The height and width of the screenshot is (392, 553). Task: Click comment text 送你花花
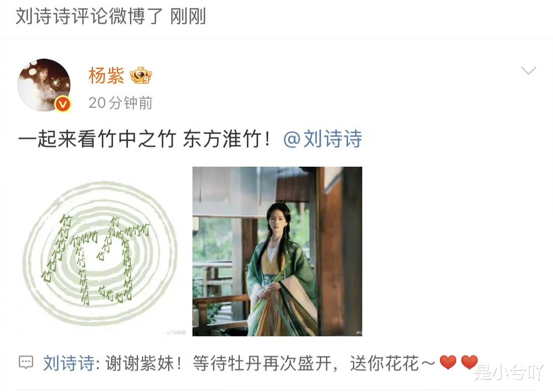coord(384,363)
